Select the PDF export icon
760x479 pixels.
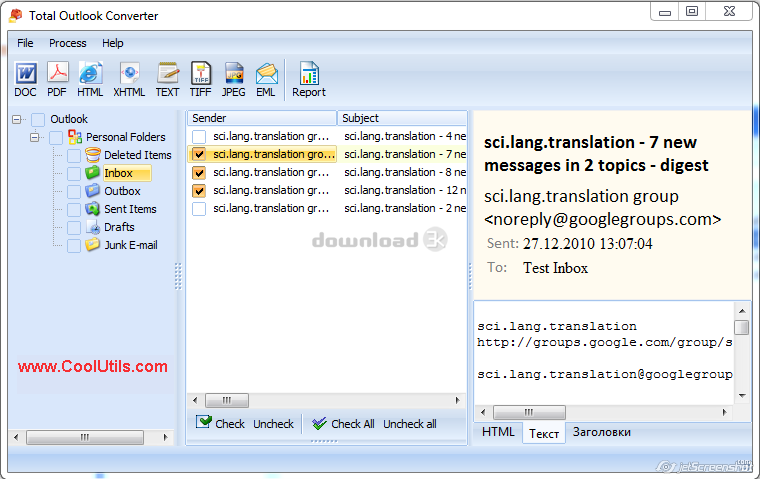(x=57, y=74)
